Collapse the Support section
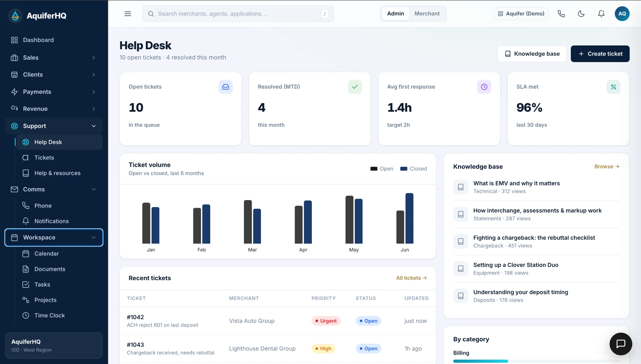 (54, 126)
